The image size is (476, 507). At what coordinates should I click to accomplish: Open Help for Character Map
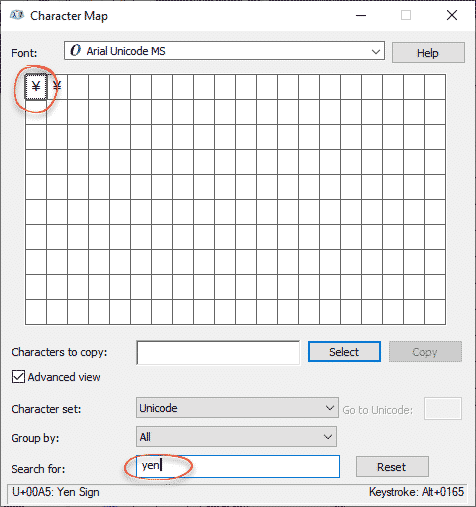pyautogui.click(x=428, y=53)
